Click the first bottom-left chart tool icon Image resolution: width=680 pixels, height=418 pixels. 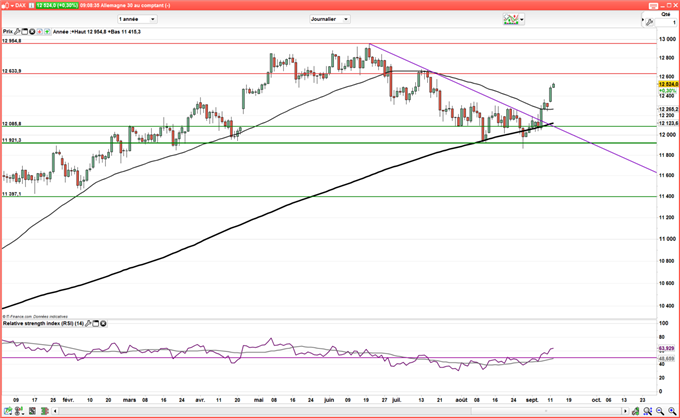pyautogui.click(x=8, y=411)
